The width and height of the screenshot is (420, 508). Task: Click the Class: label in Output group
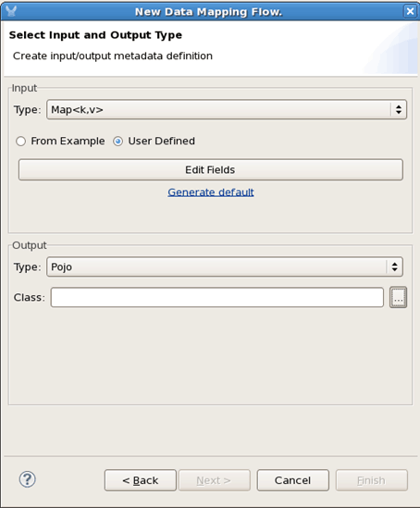(x=30, y=297)
